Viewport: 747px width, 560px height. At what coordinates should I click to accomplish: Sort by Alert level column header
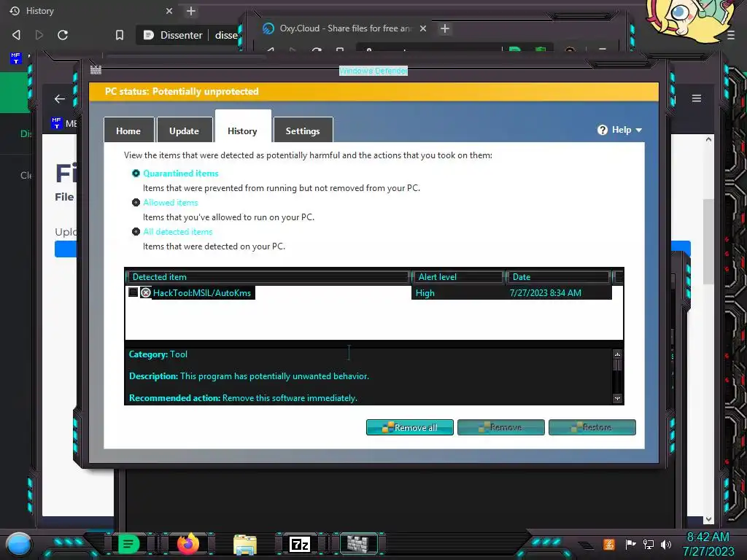coord(458,276)
